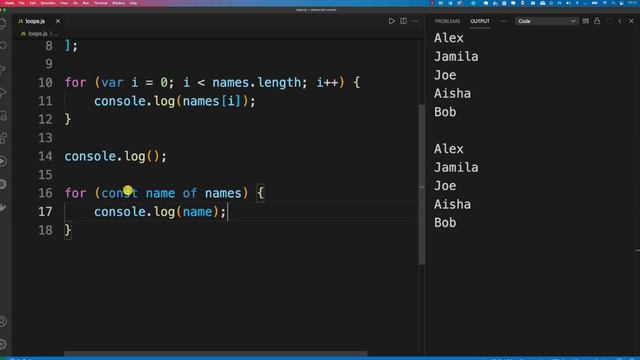Open the Docker whale icon in the activity bar
640x360 pixels.
tap(3, 207)
